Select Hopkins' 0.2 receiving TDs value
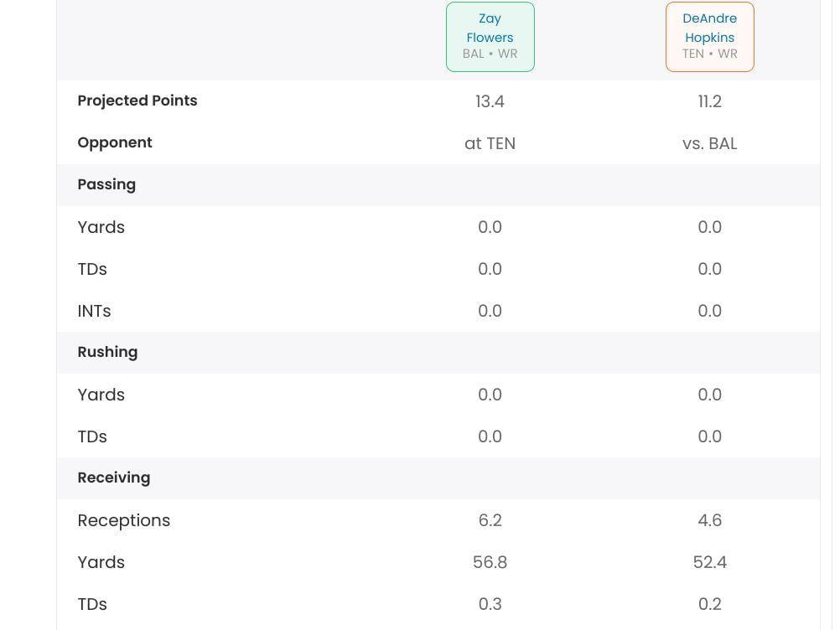840x630 pixels. (709, 604)
